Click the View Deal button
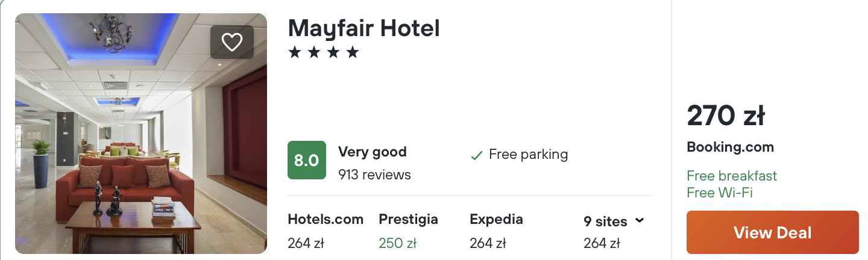868x260 pixels. [773, 232]
